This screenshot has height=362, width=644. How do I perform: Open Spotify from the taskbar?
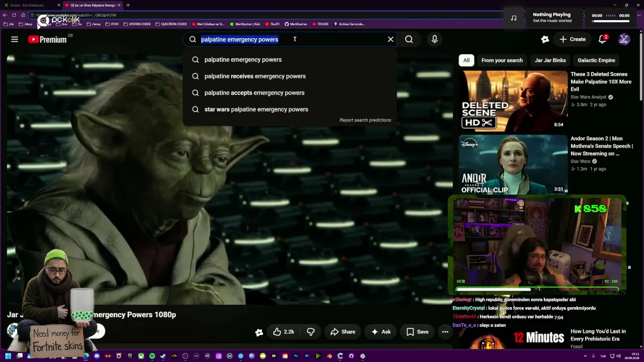pos(152,356)
